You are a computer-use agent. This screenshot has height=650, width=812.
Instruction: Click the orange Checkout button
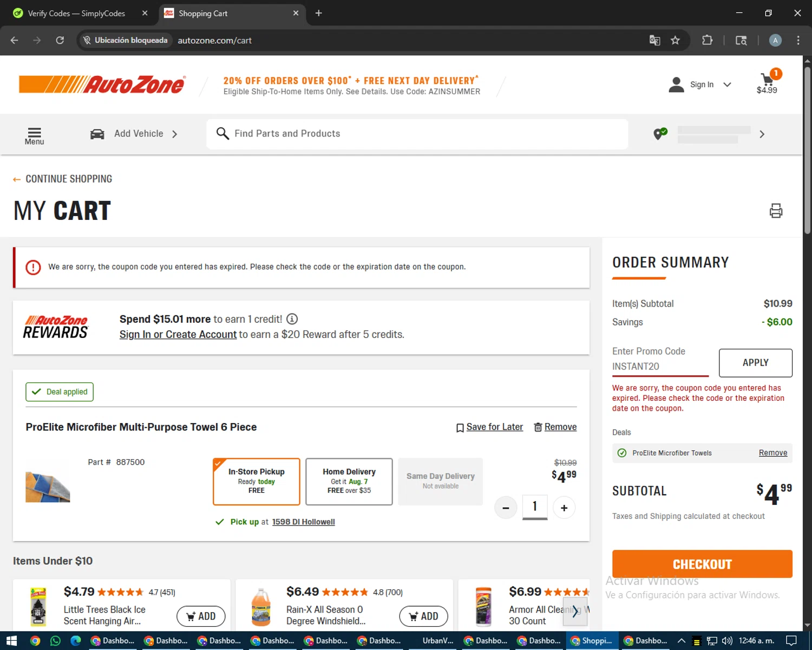(702, 564)
